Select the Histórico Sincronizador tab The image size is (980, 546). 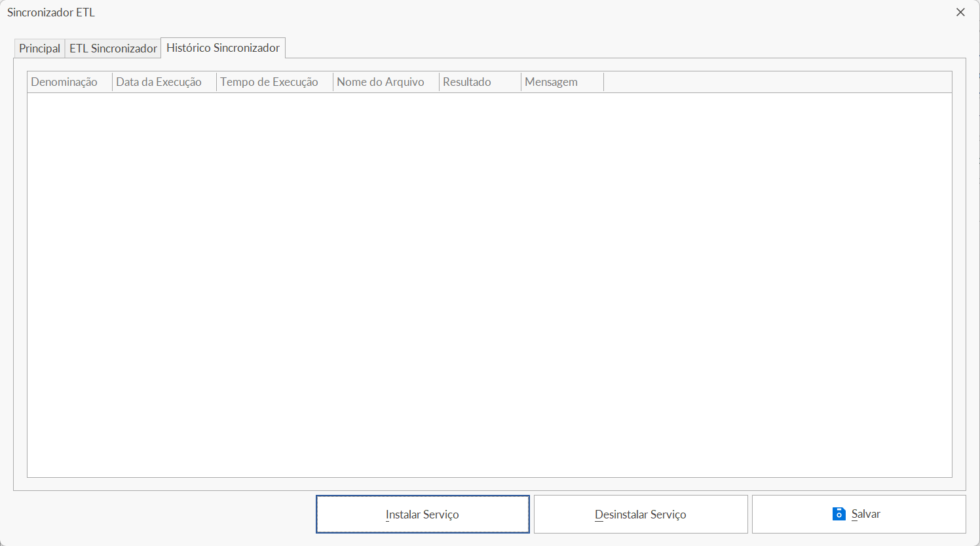click(x=223, y=48)
